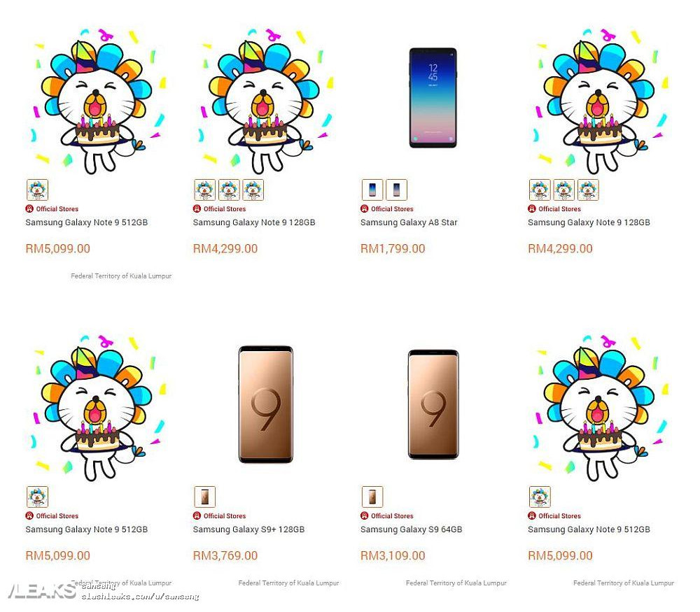700x612 pixels.
Task: Open the Samsung Galaxy A8 Star title link
Action: (409, 222)
